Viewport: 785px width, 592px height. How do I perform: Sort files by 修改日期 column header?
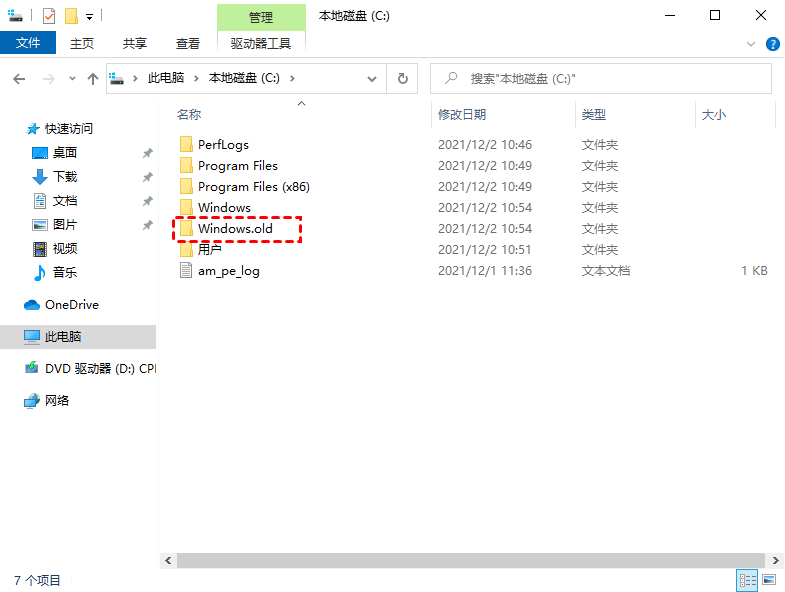coord(462,115)
